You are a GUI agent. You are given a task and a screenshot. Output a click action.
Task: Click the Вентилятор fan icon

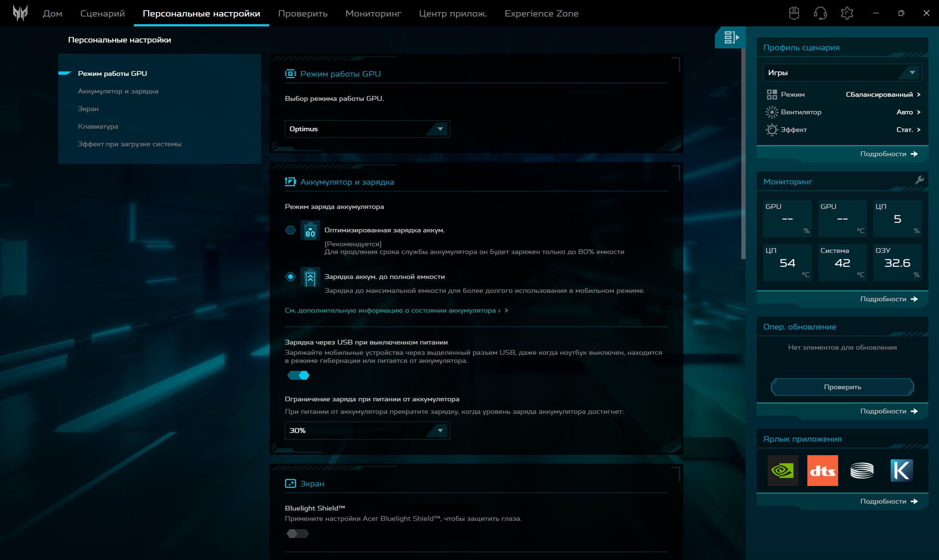(x=772, y=112)
